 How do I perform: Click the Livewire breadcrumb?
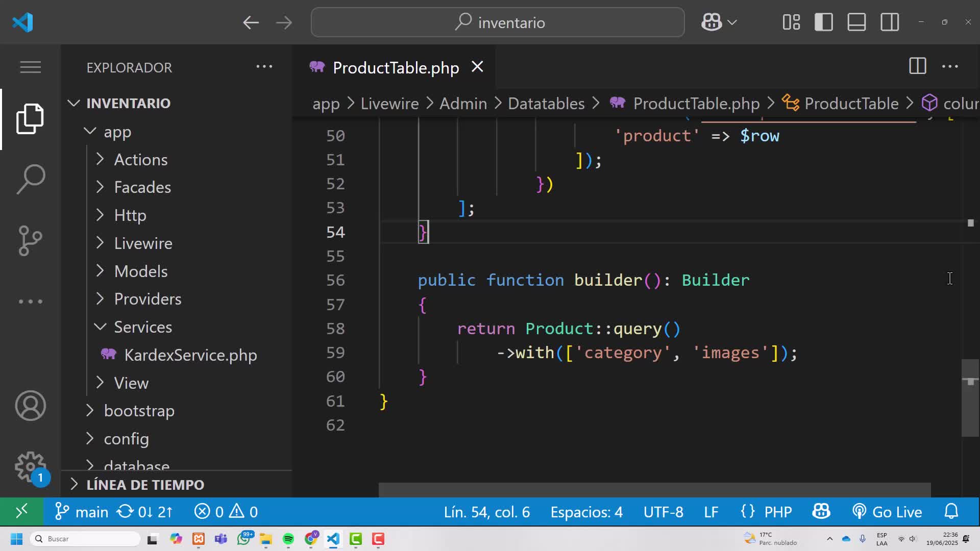click(389, 104)
